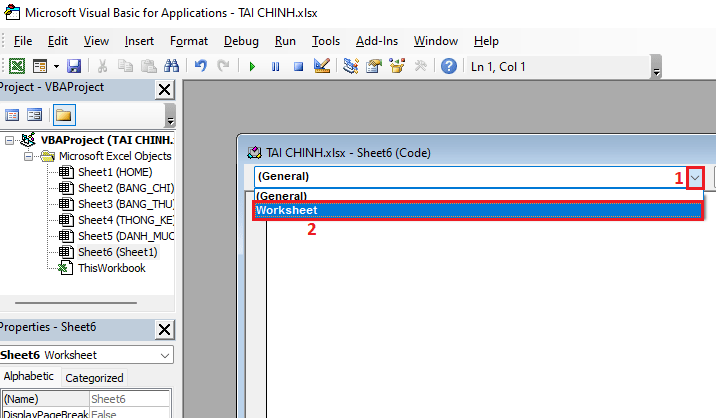The width and height of the screenshot is (716, 418).
Task: Select Sheet3 (BANG_THU) in project tree
Action: (x=126, y=204)
